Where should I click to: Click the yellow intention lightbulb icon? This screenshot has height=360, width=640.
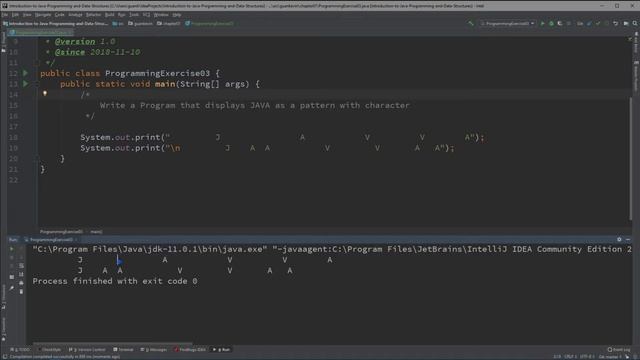coord(45,94)
